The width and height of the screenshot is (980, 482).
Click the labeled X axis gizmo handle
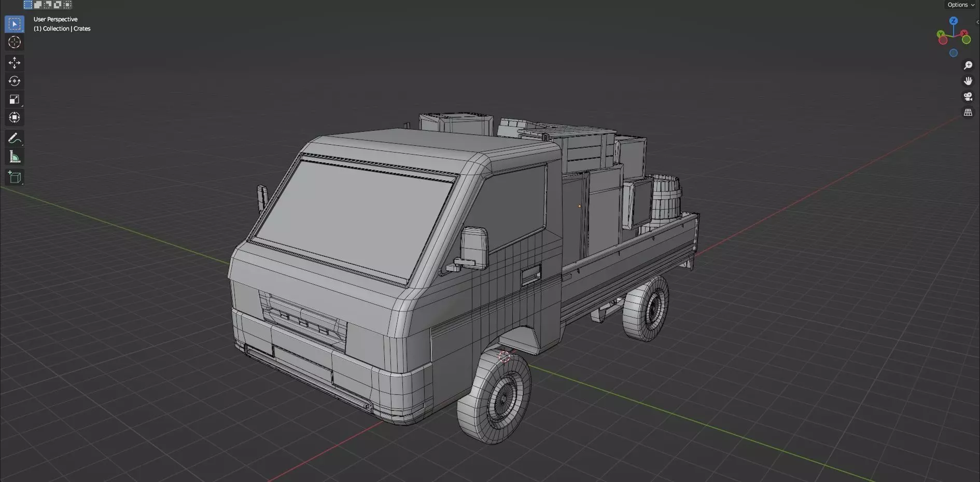[x=964, y=33]
